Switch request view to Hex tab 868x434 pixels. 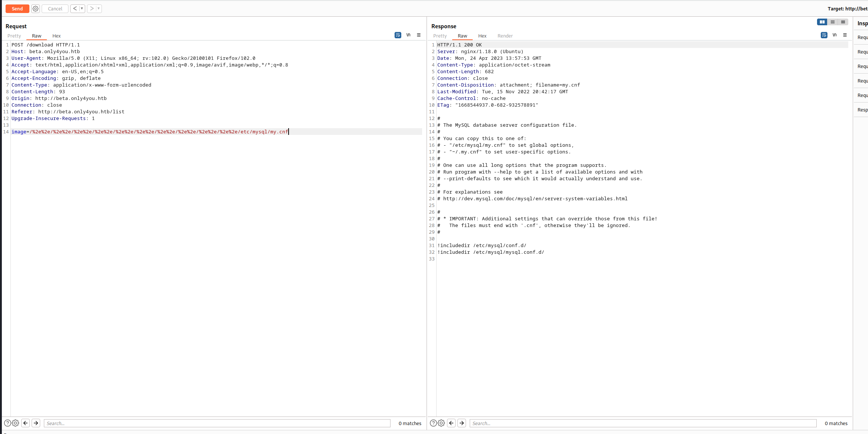pyautogui.click(x=57, y=36)
